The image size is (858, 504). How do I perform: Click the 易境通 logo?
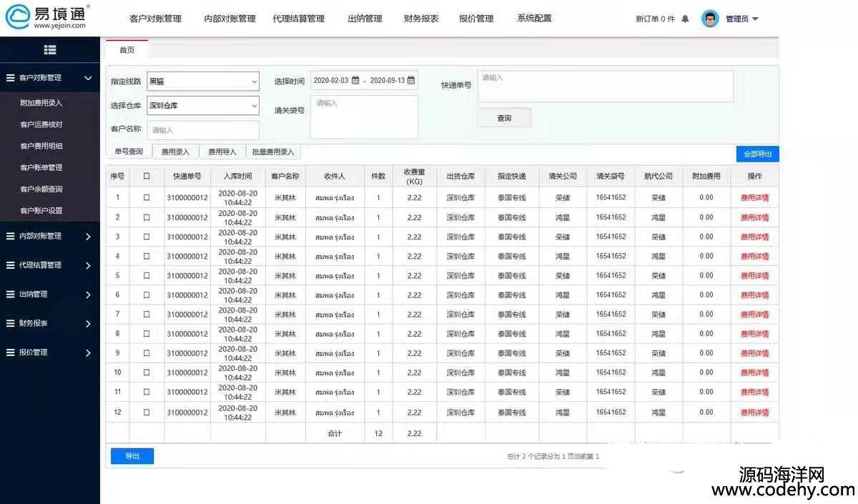(x=47, y=17)
